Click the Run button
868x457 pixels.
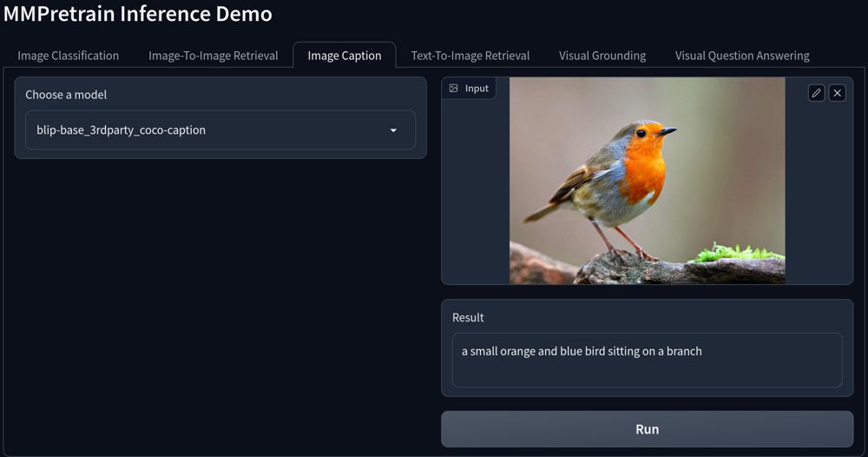[x=648, y=429]
